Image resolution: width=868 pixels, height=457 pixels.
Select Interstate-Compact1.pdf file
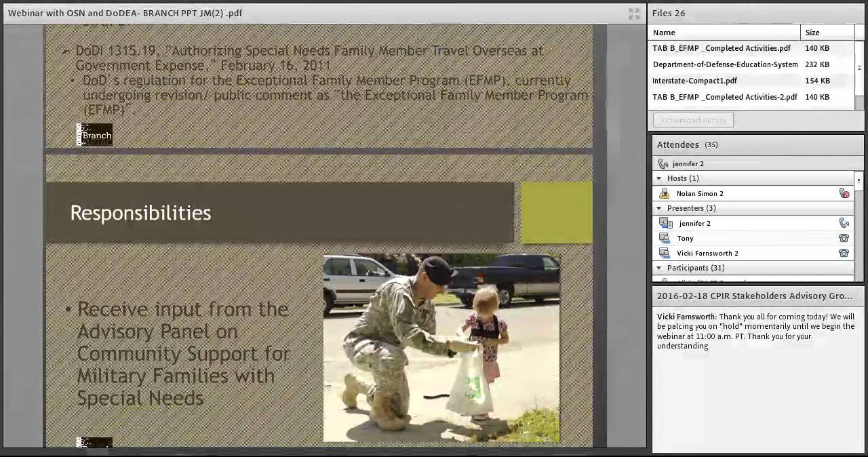click(694, 81)
